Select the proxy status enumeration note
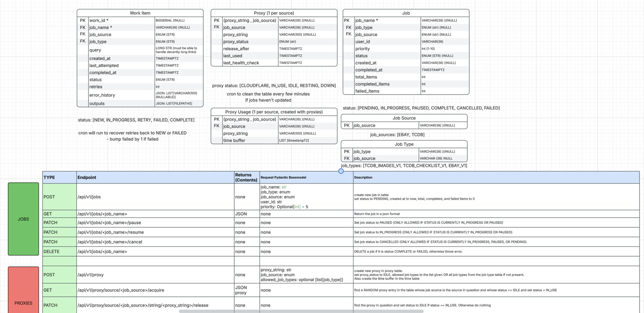Screen dimensions: 644x313 274,86
